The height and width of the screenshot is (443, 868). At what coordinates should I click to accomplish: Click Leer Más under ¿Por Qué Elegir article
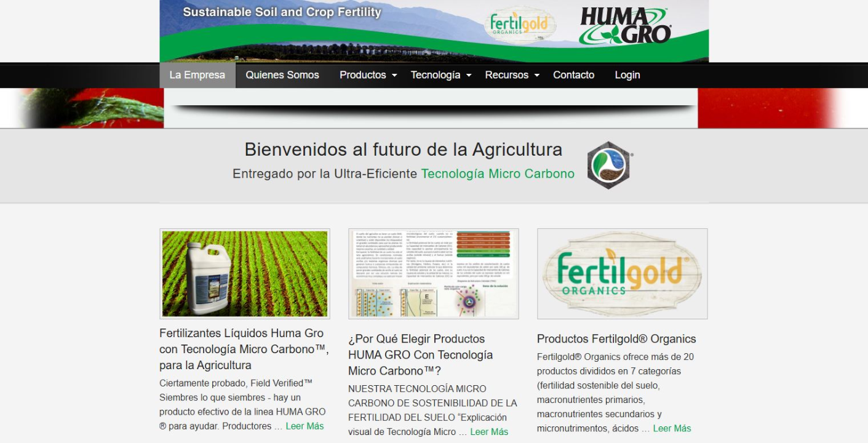point(490,432)
